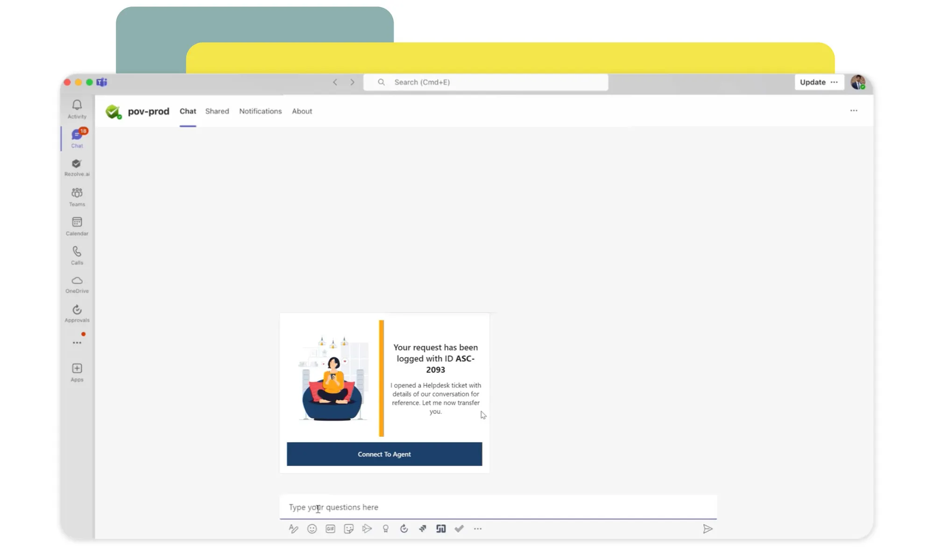Switch to the Notifications tab
Viewport: 934px width, 560px height.
[260, 111]
